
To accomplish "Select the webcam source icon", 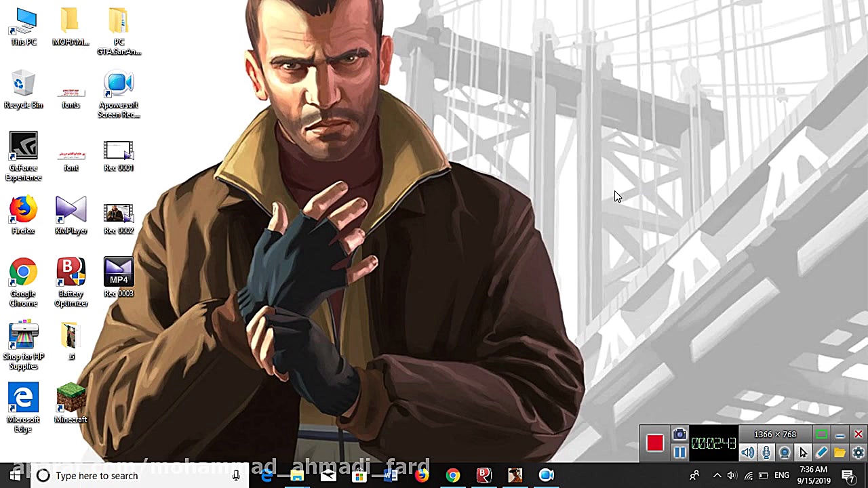I will (x=785, y=452).
